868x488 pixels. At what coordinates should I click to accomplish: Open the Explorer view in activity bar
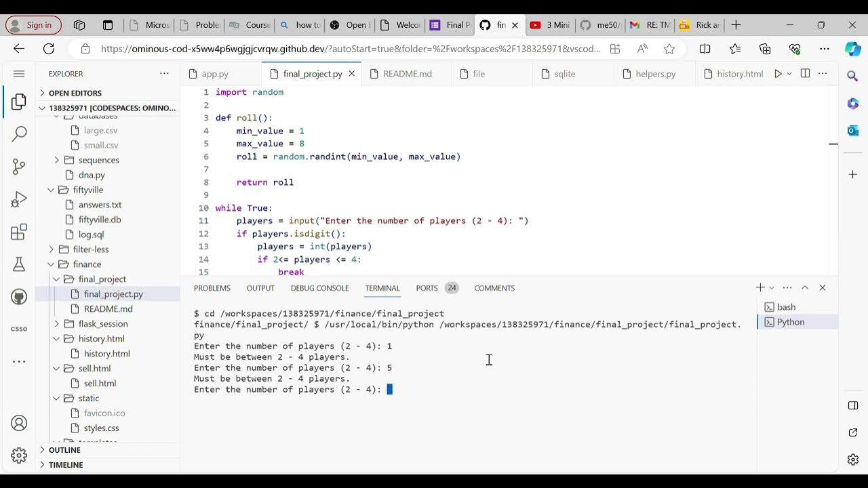click(19, 102)
